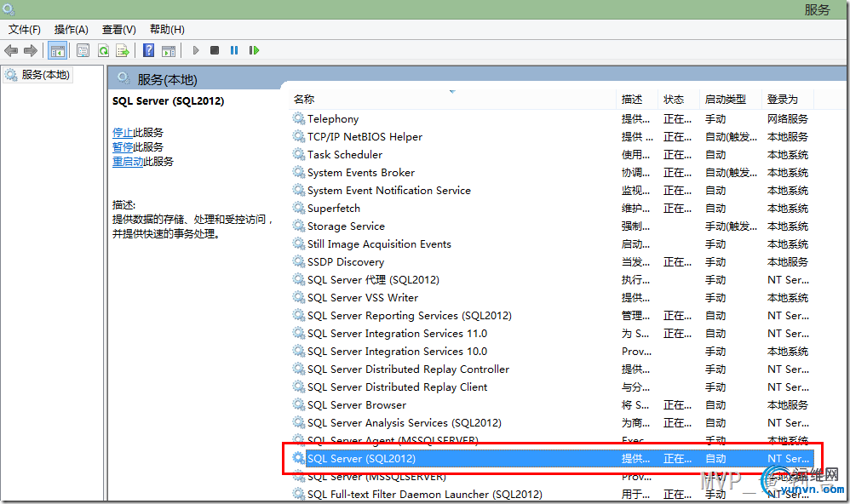Click the 服务(本地) pane header icon
Image resolution: width=850 pixels, height=504 pixels.
(123, 78)
